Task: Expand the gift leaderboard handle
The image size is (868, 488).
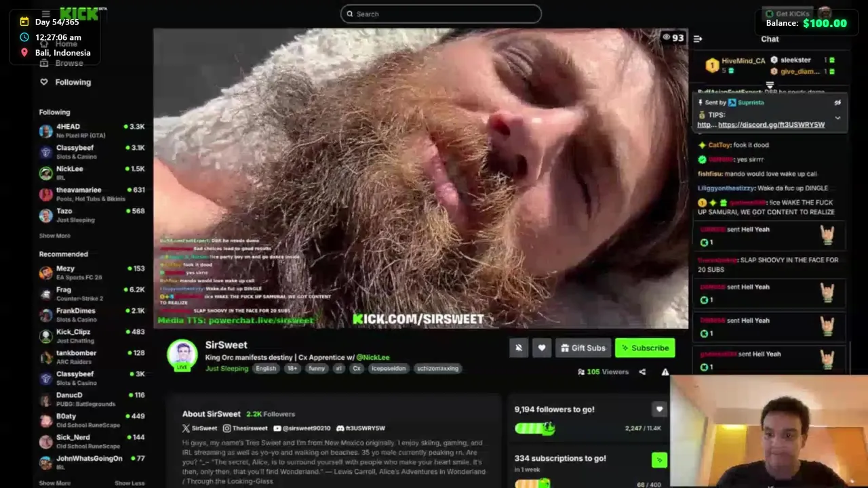Action: (770, 85)
